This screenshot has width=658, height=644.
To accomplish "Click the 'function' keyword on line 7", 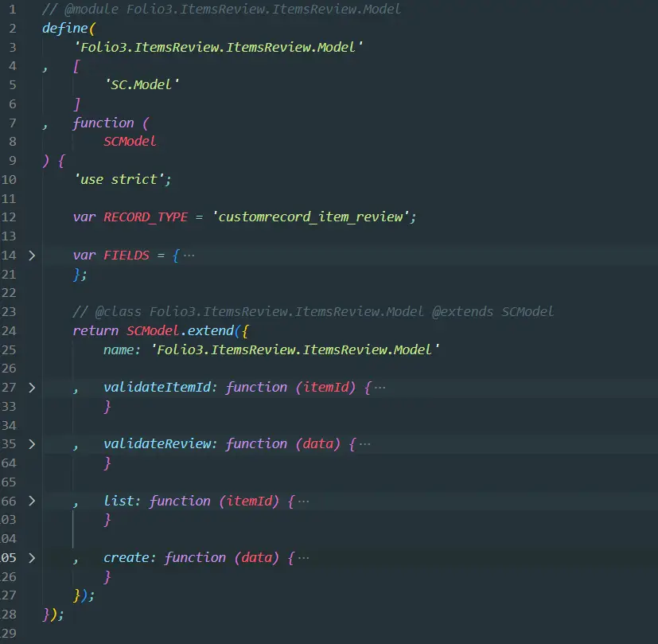I will point(103,123).
